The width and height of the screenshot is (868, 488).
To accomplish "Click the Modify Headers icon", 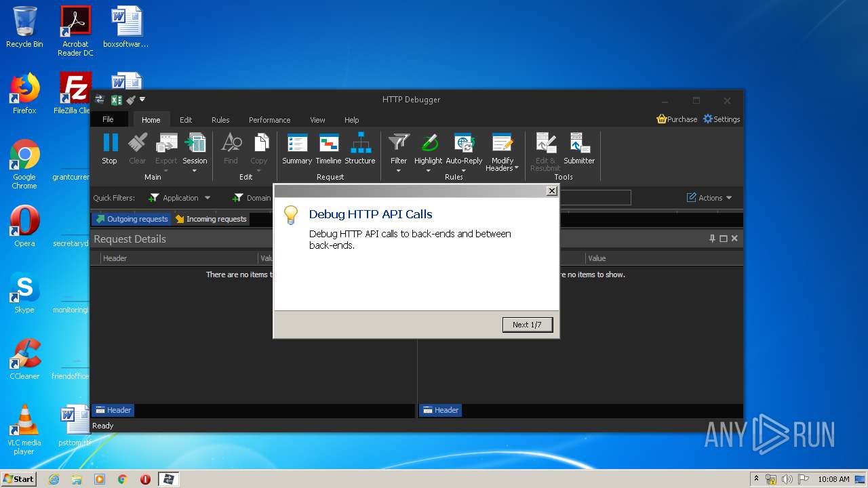I will tap(502, 142).
